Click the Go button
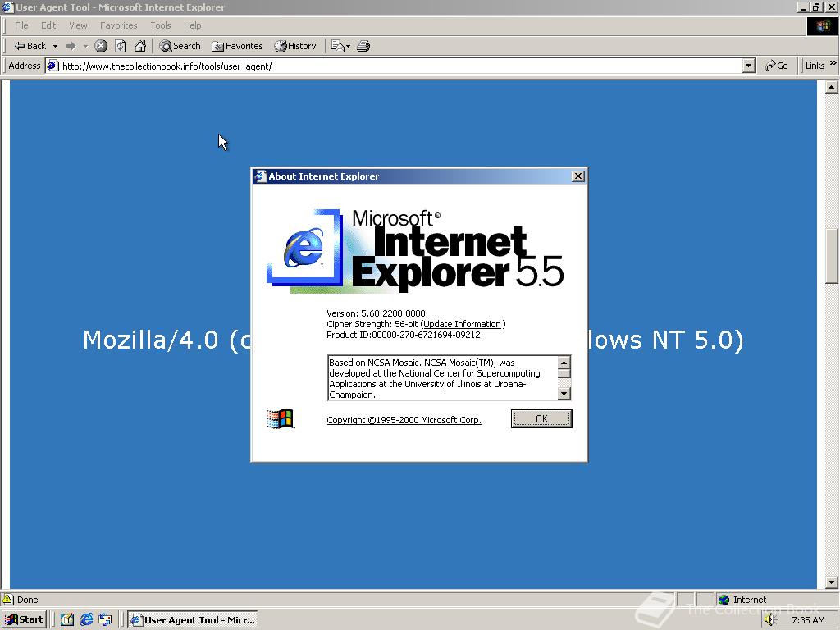840x630 pixels. pos(777,66)
